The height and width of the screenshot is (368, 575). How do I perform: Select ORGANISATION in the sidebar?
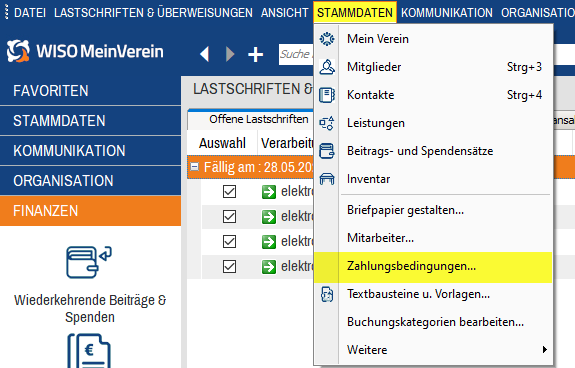[x=91, y=181]
